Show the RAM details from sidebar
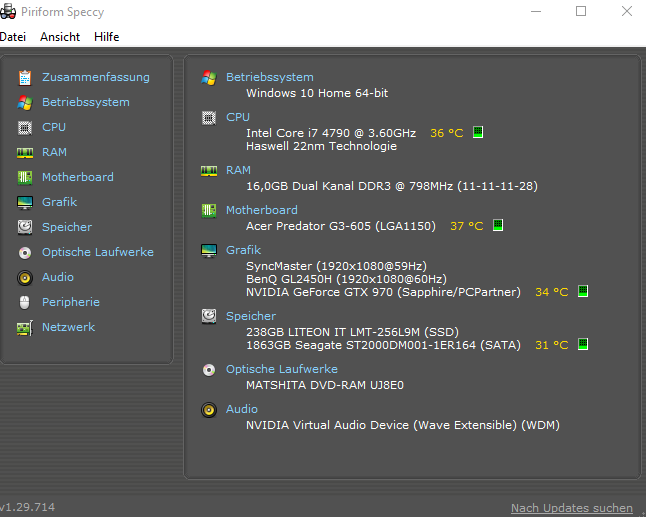The image size is (646, 517). pos(54,152)
